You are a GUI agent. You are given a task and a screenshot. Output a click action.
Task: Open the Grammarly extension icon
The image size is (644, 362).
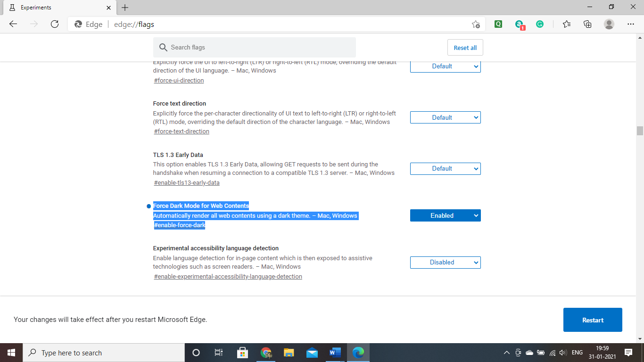(x=540, y=24)
